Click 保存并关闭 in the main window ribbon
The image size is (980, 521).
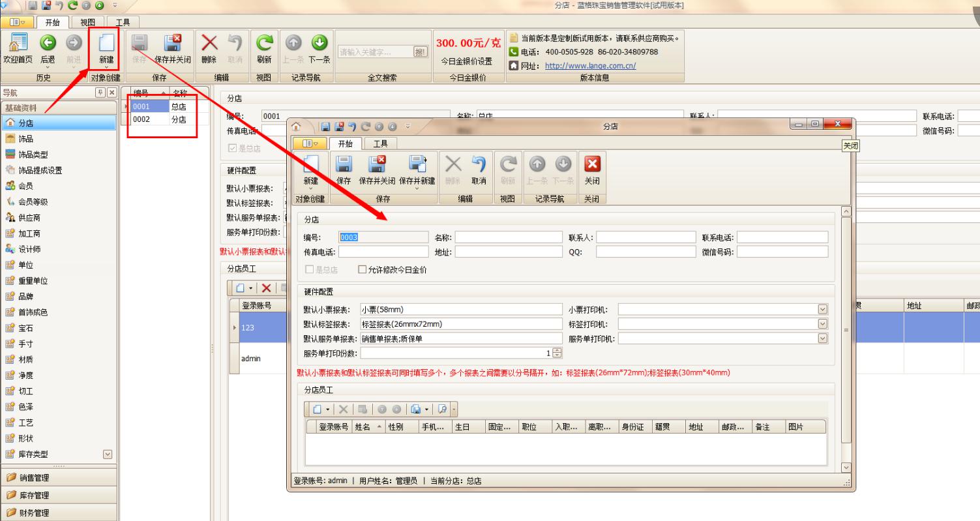click(173, 48)
